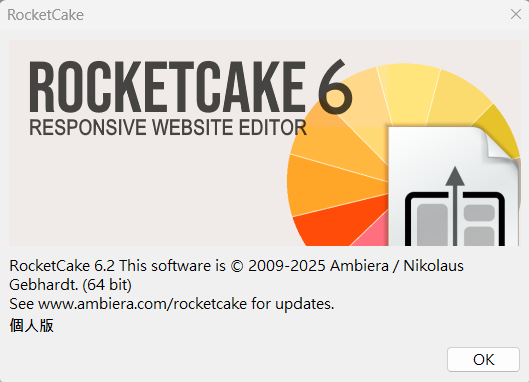Click the large ROCKETCAKE logo heading
529x382 pixels.
click(168, 87)
